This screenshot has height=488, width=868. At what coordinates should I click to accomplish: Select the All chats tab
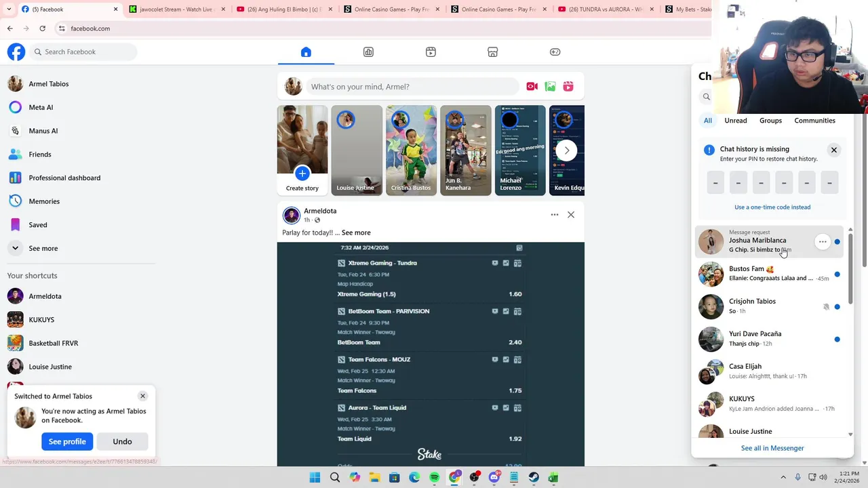pos(708,121)
